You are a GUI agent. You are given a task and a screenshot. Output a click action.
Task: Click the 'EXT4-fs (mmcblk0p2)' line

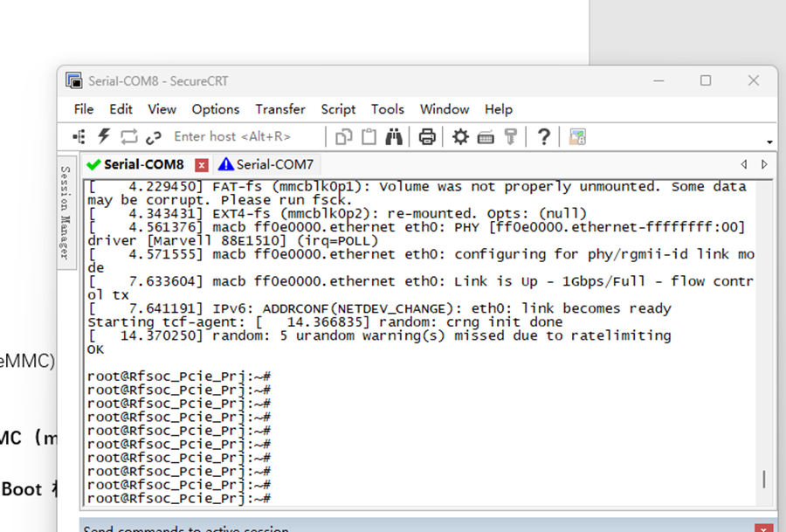[x=337, y=214]
